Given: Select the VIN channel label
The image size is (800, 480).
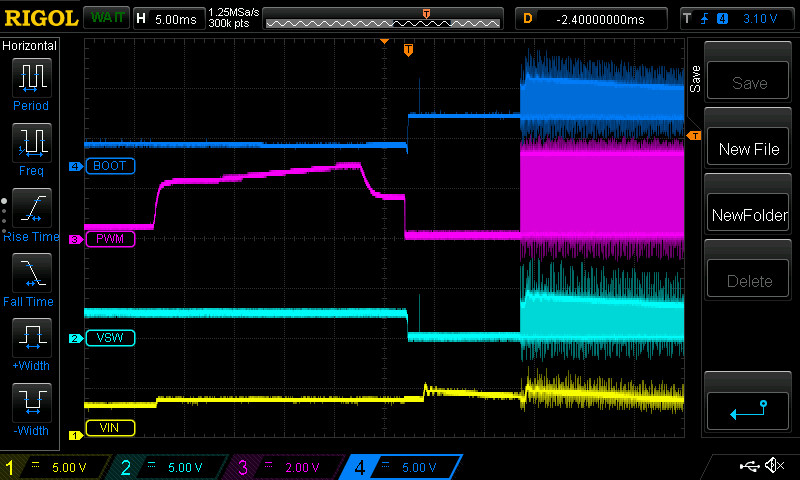Looking at the screenshot, I should (110, 427).
